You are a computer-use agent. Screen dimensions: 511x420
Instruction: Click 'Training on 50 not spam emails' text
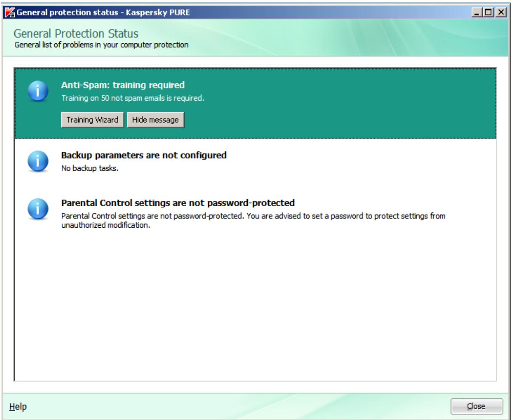(x=133, y=98)
